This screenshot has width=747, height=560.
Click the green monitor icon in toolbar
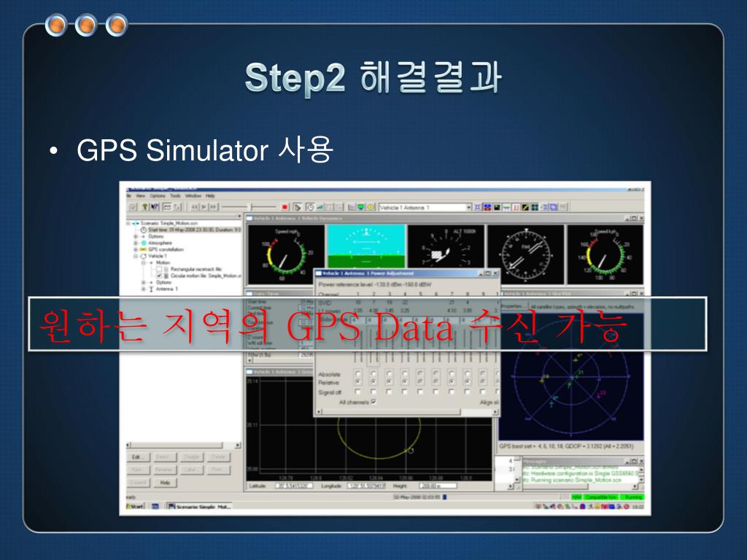(x=361, y=207)
